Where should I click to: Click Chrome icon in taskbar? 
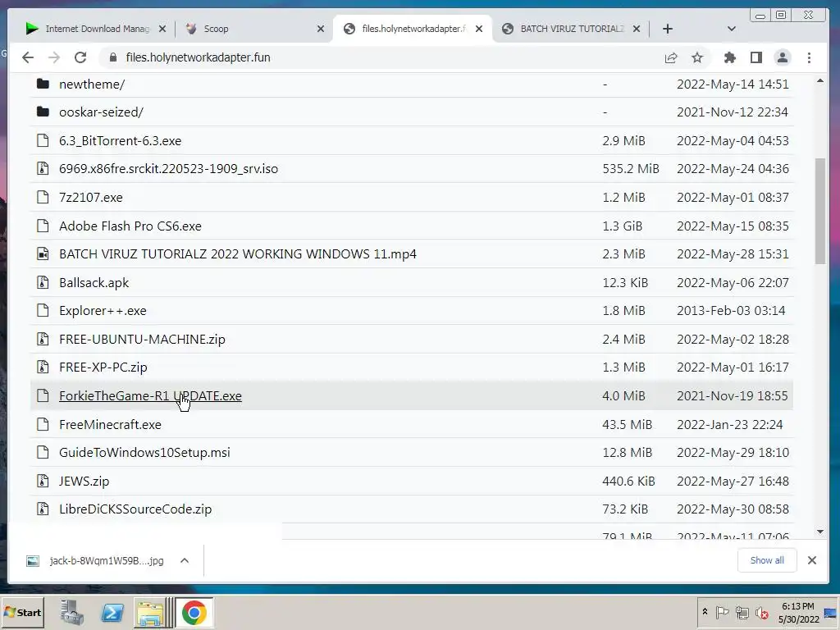pos(194,612)
